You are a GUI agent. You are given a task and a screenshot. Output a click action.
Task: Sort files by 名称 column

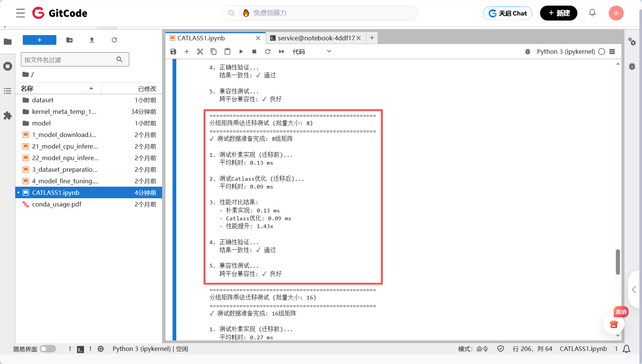pos(58,88)
